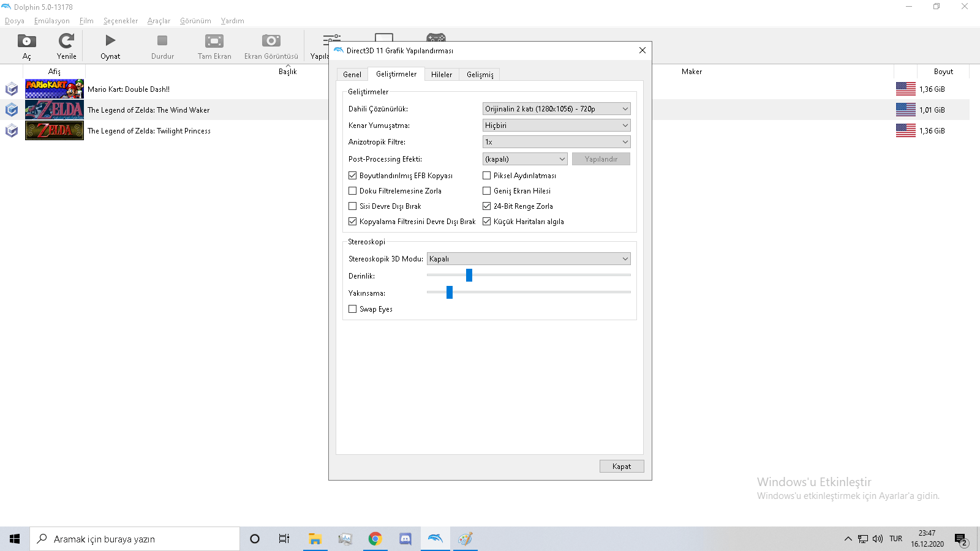
Task: Switch to the Gelişmiş tab
Action: (x=480, y=75)
